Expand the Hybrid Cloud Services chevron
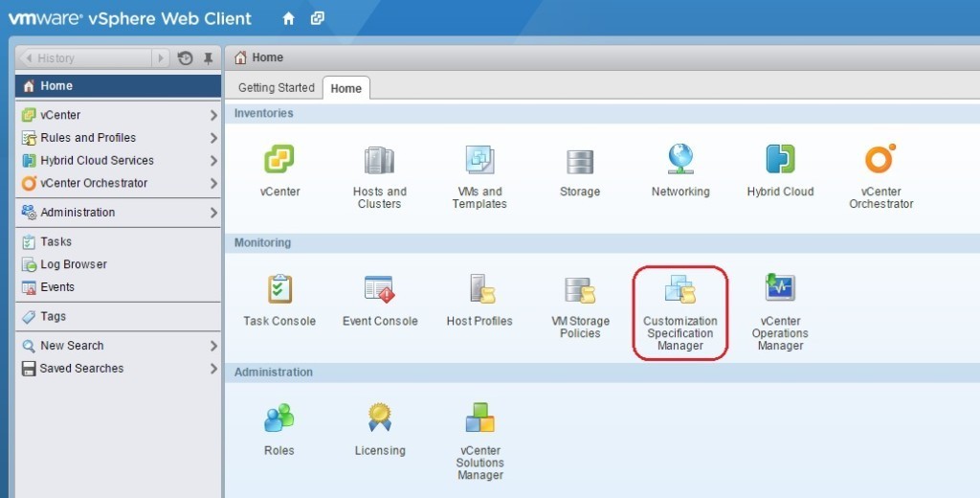The width and height of the screenshot is (980, 498). [213, 161]
